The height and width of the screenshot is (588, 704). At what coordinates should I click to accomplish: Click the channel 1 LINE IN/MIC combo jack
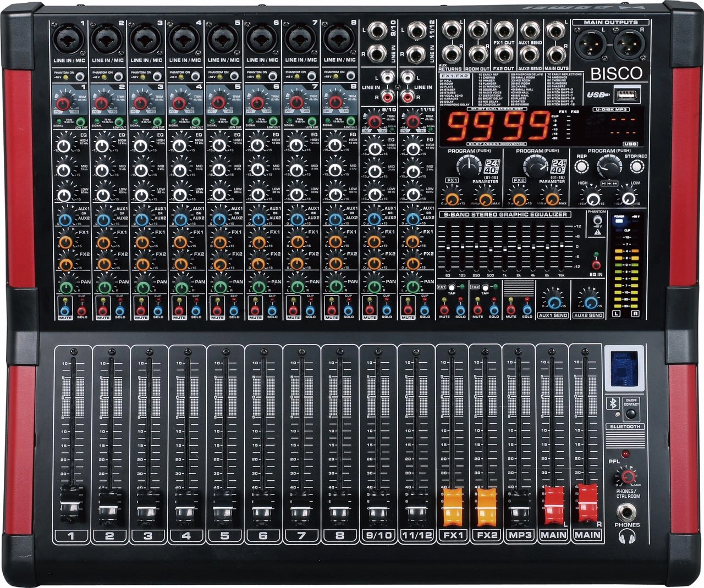pos(67,40)
